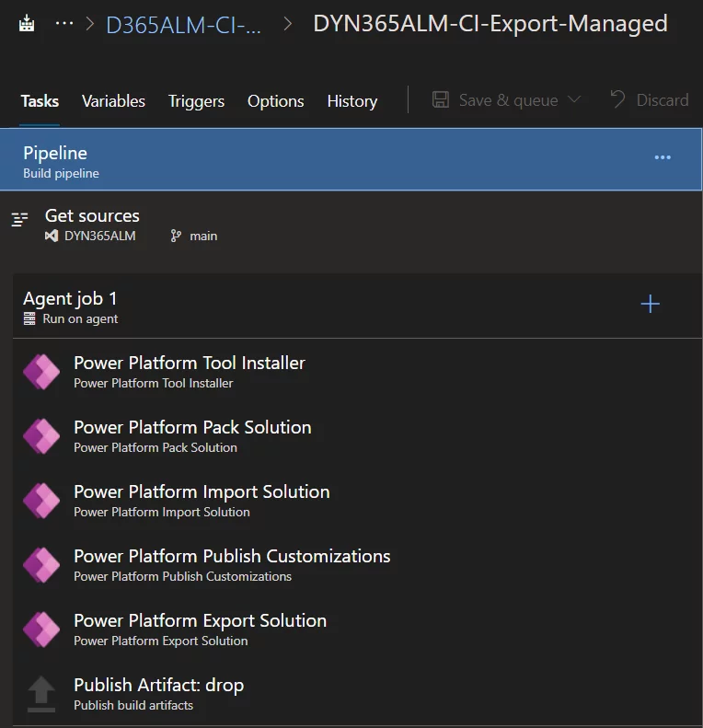Viewport: 703px width, 728px height.
Task: Select the Agent job 1 row
Action: [357, 306]
